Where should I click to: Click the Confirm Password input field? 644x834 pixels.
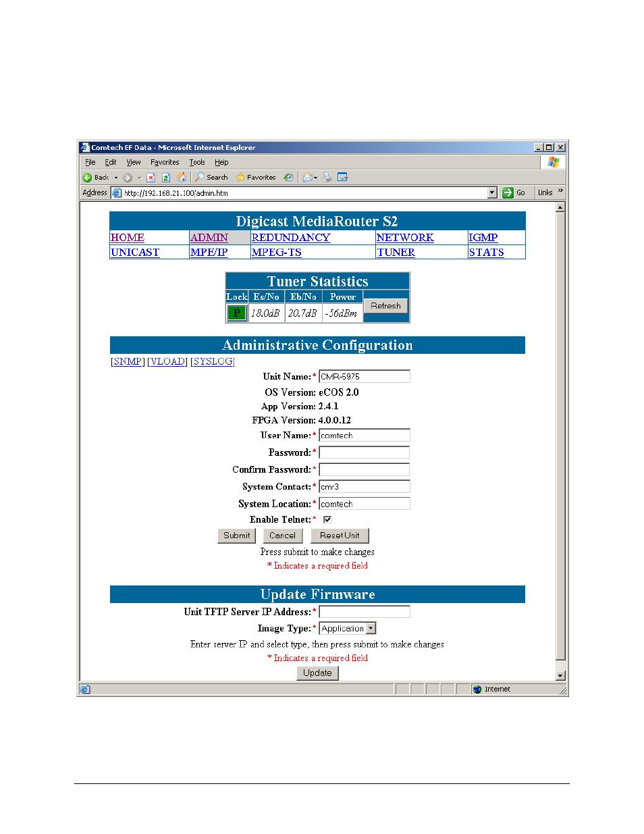click(365, 470)
